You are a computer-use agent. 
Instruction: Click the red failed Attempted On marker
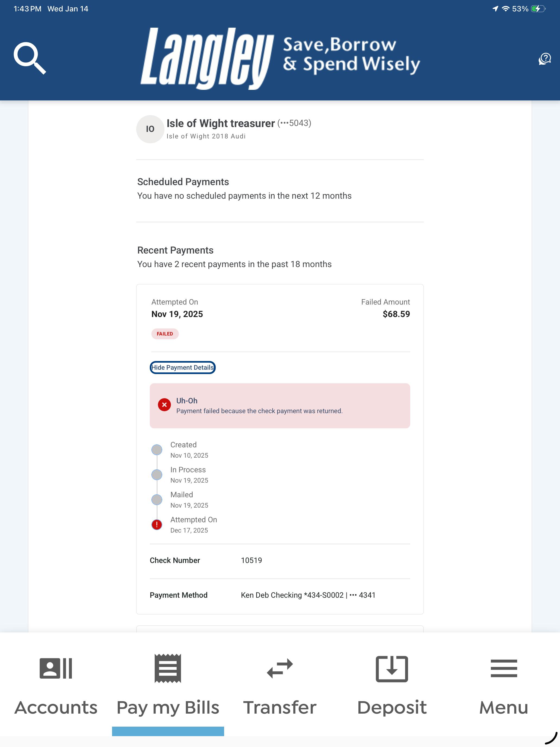coord(157,524)
